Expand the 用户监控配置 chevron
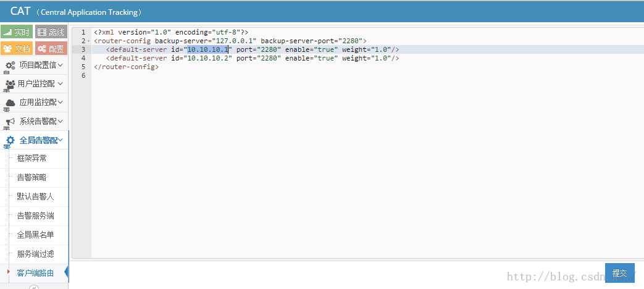The image size is (644, 289). pos(61,83)
